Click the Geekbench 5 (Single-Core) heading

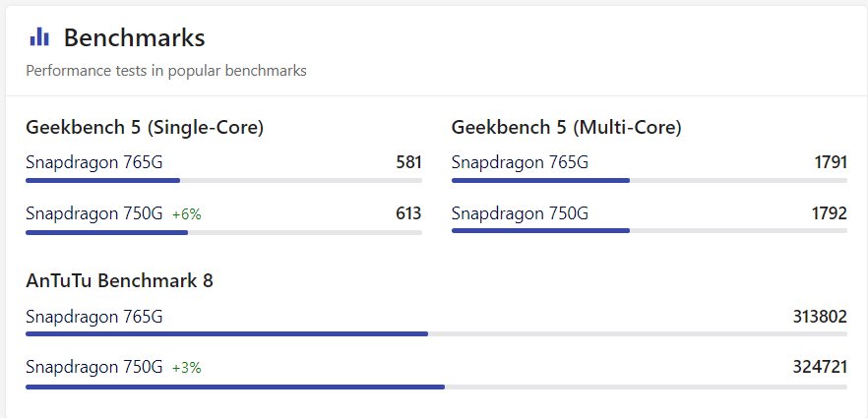point(145,128)
